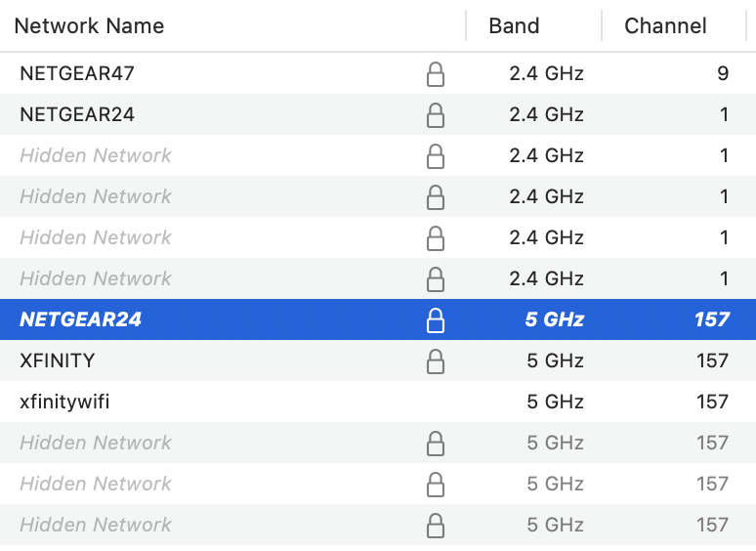Sort by the Network Name column header

tap(89, 26)
